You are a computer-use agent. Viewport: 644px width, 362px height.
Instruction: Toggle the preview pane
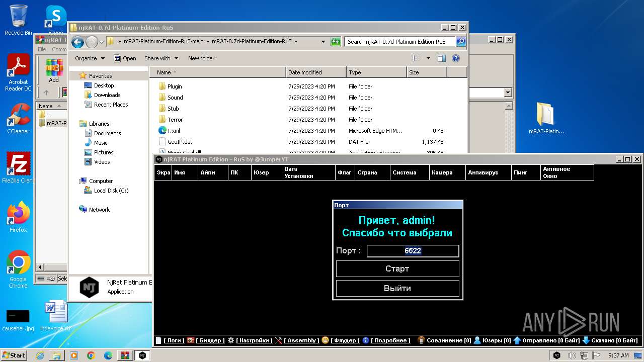(442, 58)
